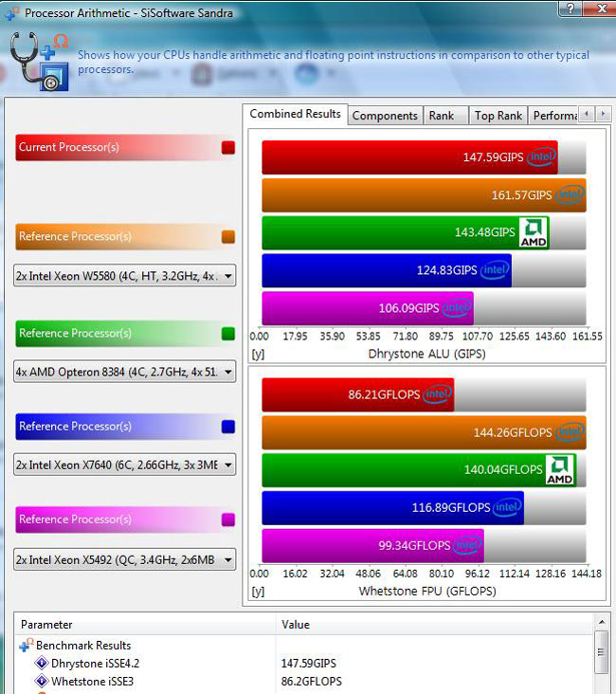The height and width of the screenshot is (694, 616).
Task: Open the AMD Opteron 8384 reference dropdown
Action: (125, 372)
